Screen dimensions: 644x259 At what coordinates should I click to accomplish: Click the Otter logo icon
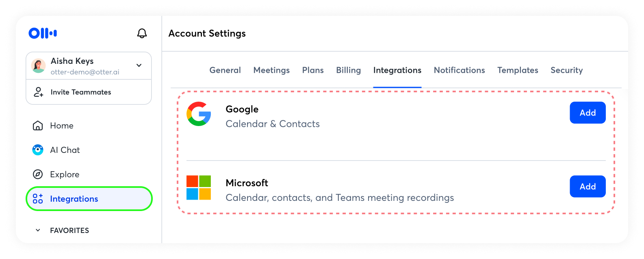[x=43, y=33]
